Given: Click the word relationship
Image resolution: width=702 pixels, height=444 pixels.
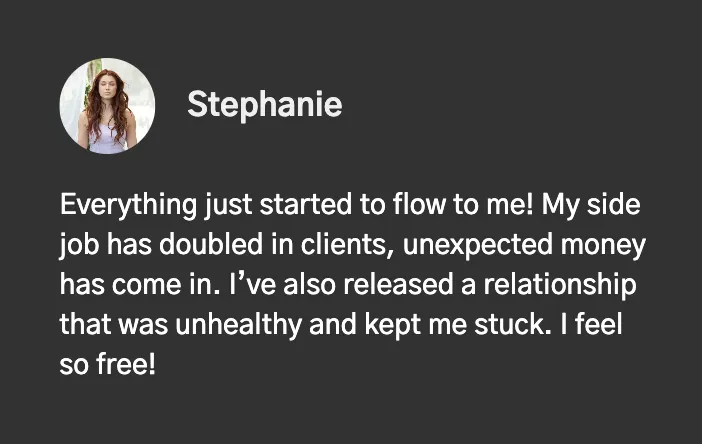Looking at the screenshot, I should (x=560, y=286).
